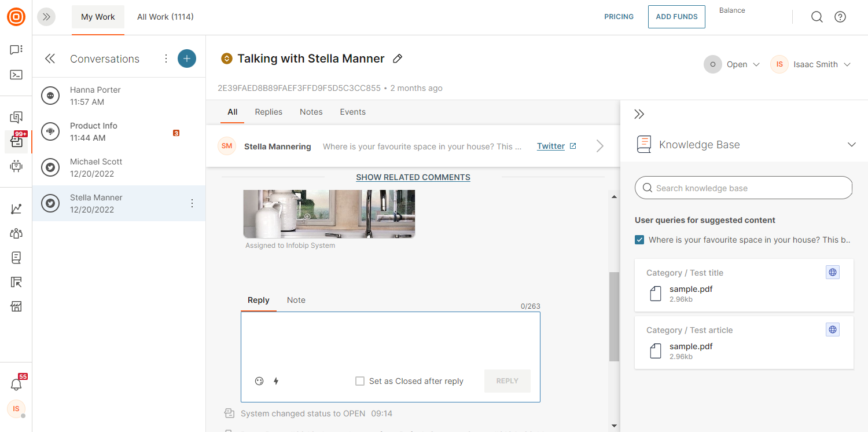The image size is (868, 432).
Task: Open the analytics chart icon in sidebar
Action: [16, 209]
